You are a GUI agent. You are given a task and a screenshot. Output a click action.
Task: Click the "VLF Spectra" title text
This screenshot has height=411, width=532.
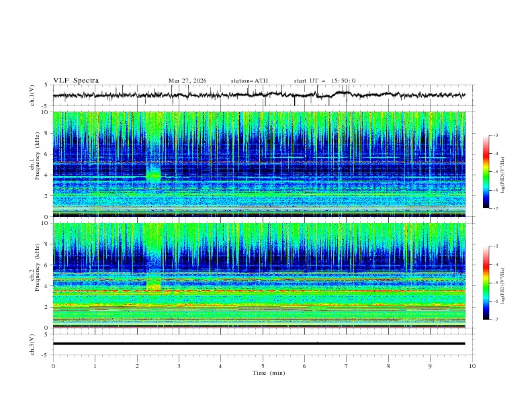click(76, 81)
